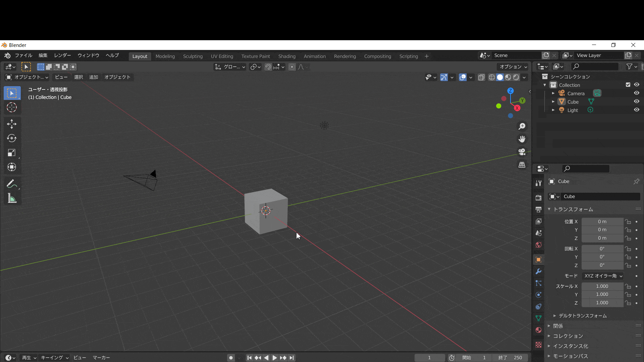Uncheck the Collection exclude checkbox
This screenshot has height=362, width=644.
[x=628, y=85]
